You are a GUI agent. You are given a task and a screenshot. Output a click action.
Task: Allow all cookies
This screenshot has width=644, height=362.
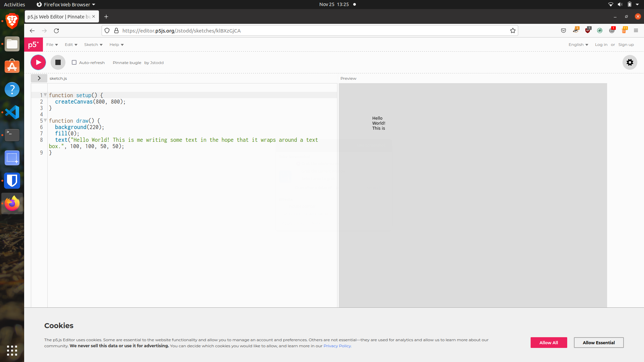click(x=549, y=343)
